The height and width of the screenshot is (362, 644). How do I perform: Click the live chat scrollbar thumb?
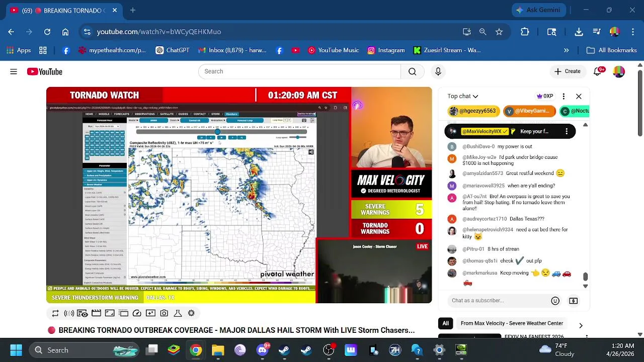585,277
